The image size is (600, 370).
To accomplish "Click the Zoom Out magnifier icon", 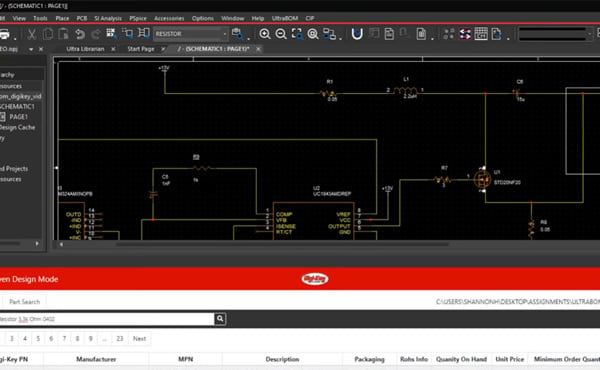I will pyautogui.click(x=281, y=34).
